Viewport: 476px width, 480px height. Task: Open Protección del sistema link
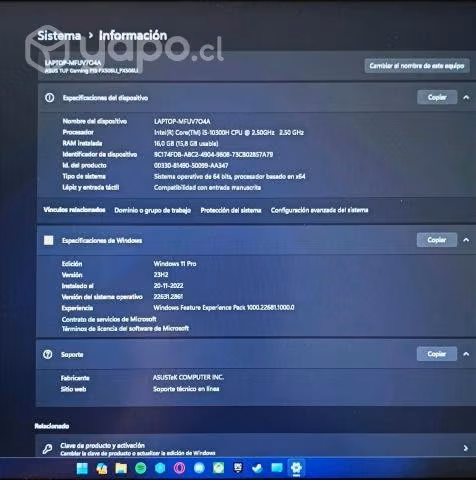click(x=231, y=210)
